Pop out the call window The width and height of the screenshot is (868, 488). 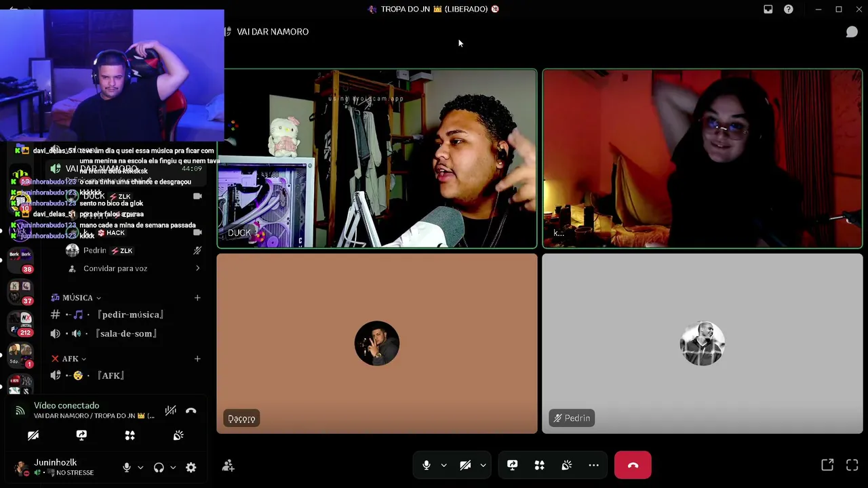[827, 465]
